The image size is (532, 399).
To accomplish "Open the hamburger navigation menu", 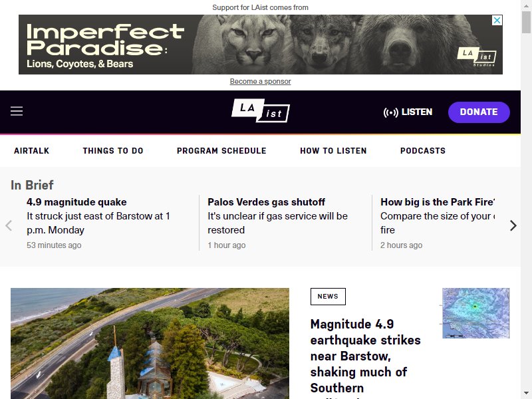I will pyautogui.click(x=17, y=111).
